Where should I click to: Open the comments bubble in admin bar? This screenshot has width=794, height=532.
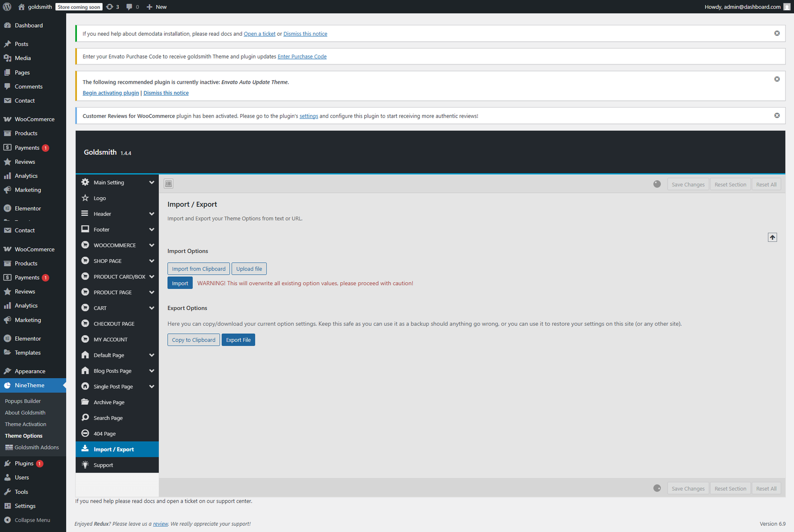pos(132,7)
